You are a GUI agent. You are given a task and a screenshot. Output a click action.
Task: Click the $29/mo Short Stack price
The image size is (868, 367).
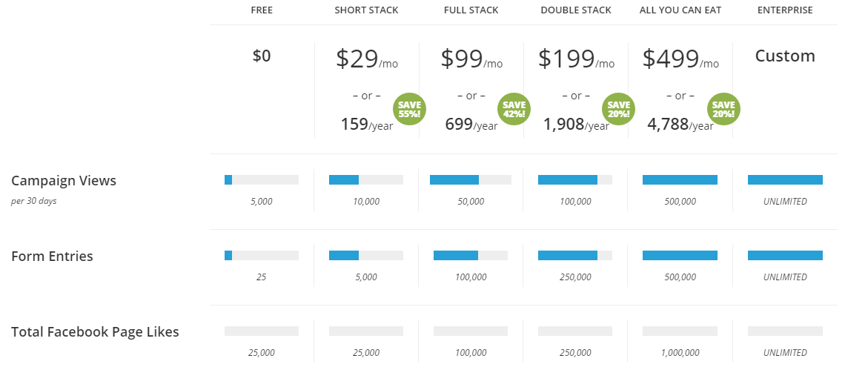[366, 59]
